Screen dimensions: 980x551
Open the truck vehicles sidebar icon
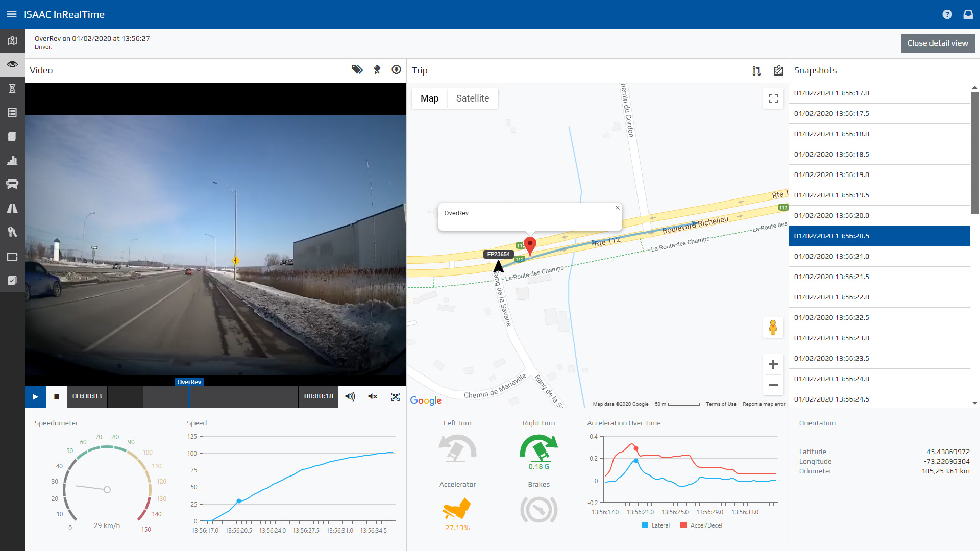coord(12,184)
